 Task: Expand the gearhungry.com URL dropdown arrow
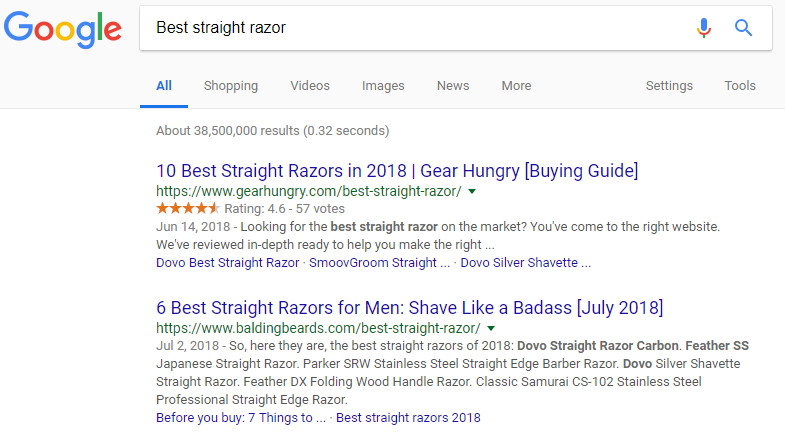point(472,191)
